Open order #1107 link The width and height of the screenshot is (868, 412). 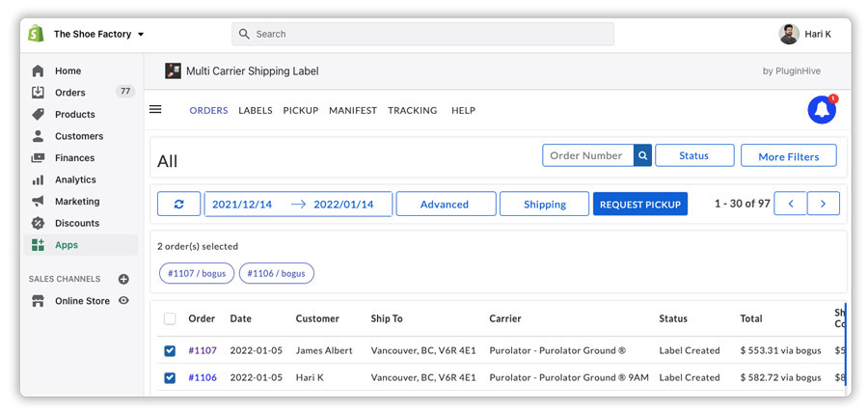pyautogui.click(x=203, y=350)
